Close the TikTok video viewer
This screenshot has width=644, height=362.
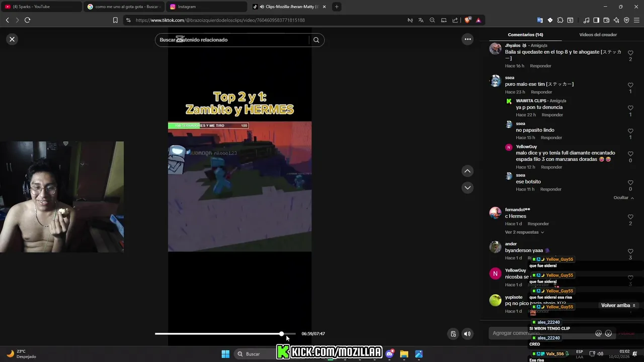(12, 39)
